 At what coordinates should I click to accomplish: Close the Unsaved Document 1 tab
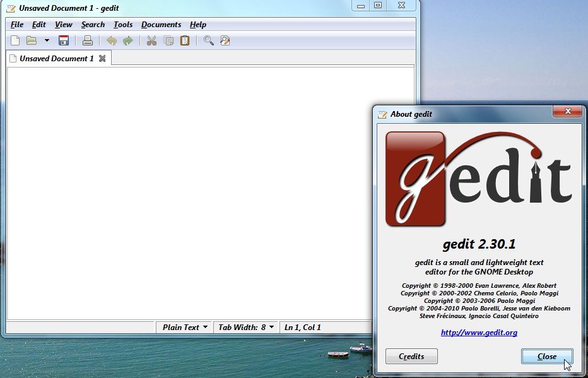(102, 59)
